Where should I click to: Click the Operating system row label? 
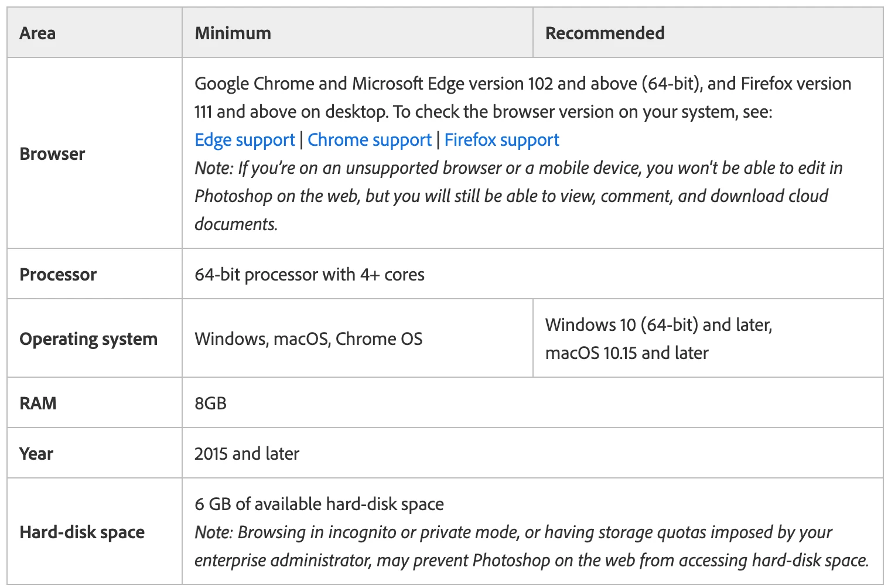click(x=88, y=339)
